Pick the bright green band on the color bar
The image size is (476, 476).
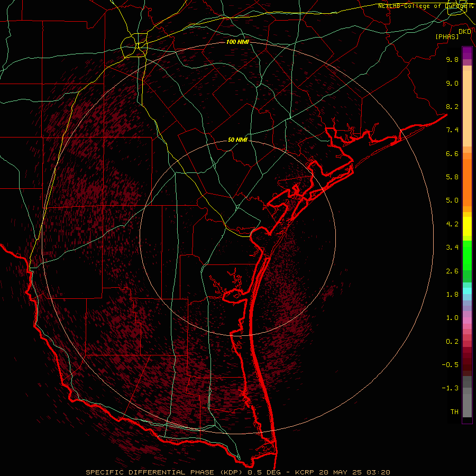tap(467, 255)
